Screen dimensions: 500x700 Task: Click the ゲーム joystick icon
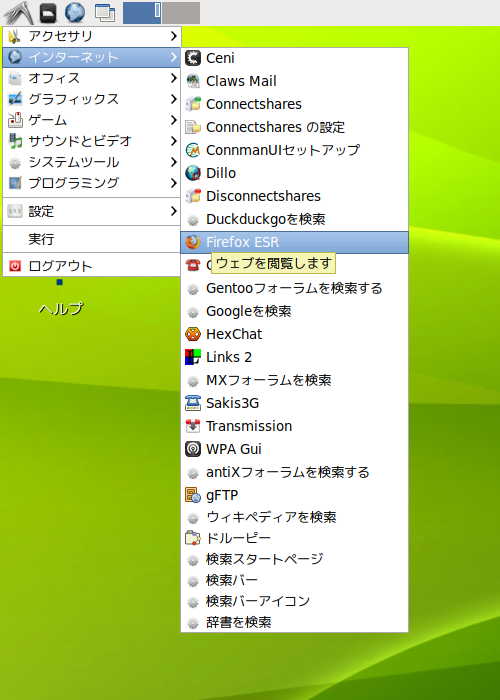coord(15,120)
